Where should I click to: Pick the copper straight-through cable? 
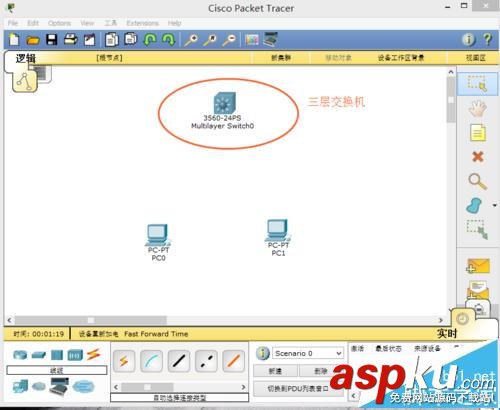tap(179, 361)
